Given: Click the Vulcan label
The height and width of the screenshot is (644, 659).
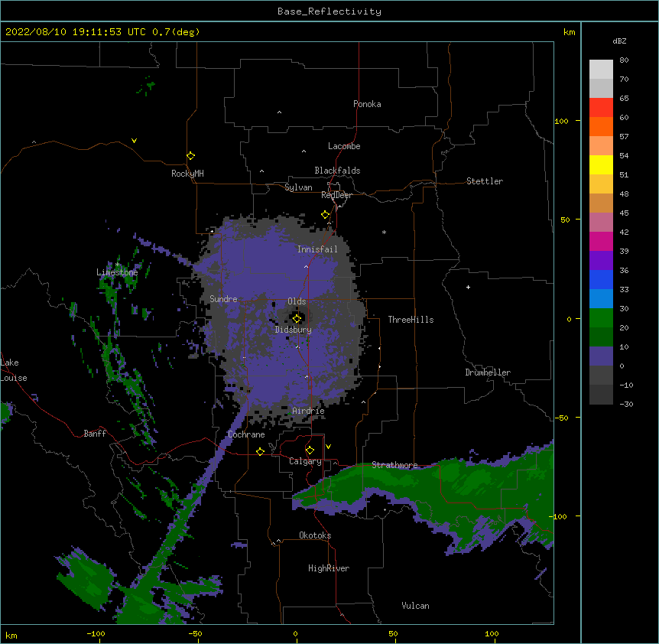Looking at the screenshot, I should [415, 606].
